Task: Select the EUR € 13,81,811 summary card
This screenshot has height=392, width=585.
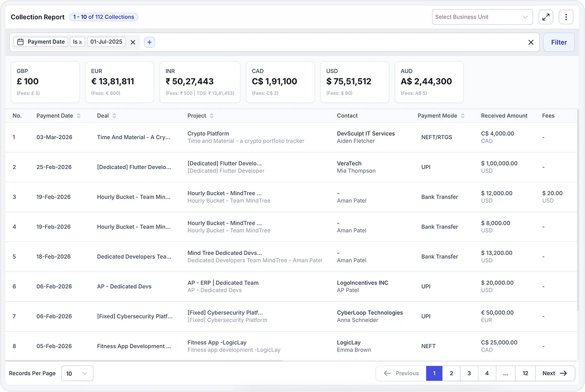Action: tap(119, 82)
